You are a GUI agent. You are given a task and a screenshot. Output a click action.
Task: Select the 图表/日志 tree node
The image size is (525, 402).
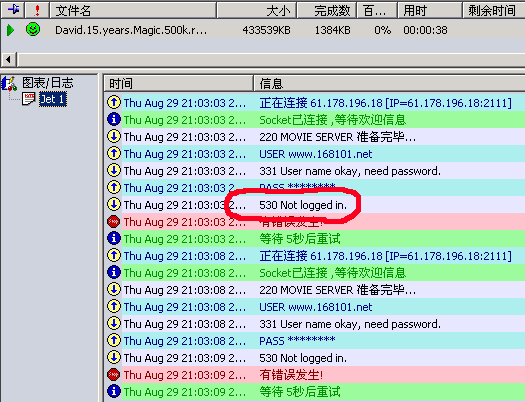48,83
